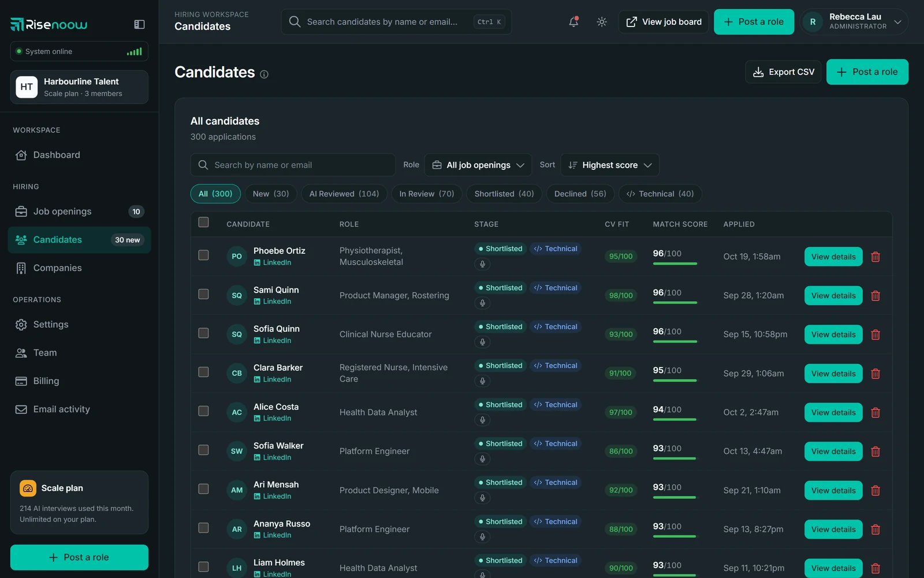
Task: Click microphone icon in Sofia Quinn row
Action: 482,342
